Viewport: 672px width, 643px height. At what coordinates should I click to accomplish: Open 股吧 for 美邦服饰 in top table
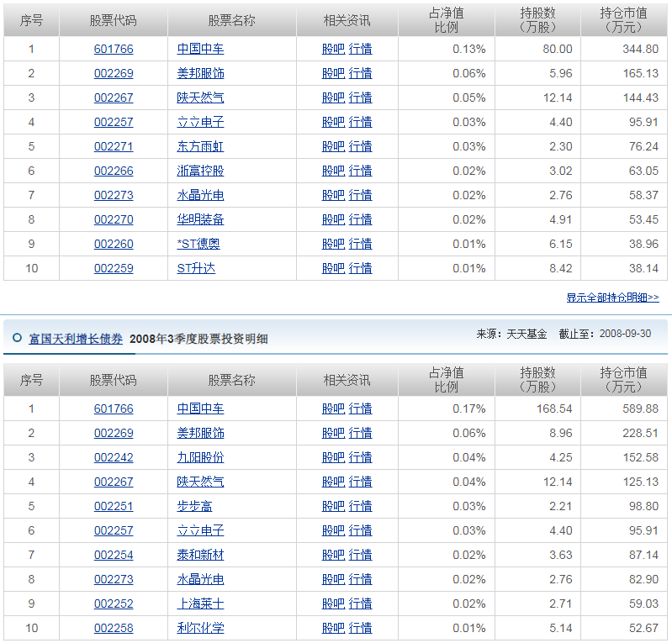[x=333, y=73]
